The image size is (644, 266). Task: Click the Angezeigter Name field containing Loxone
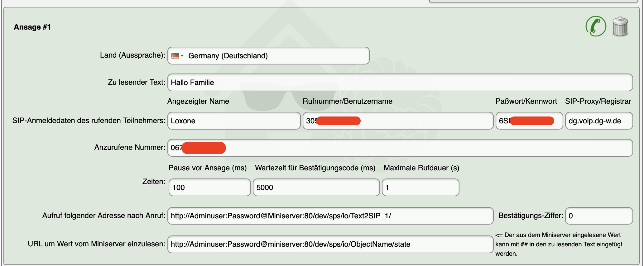click(x=234, y=121)
